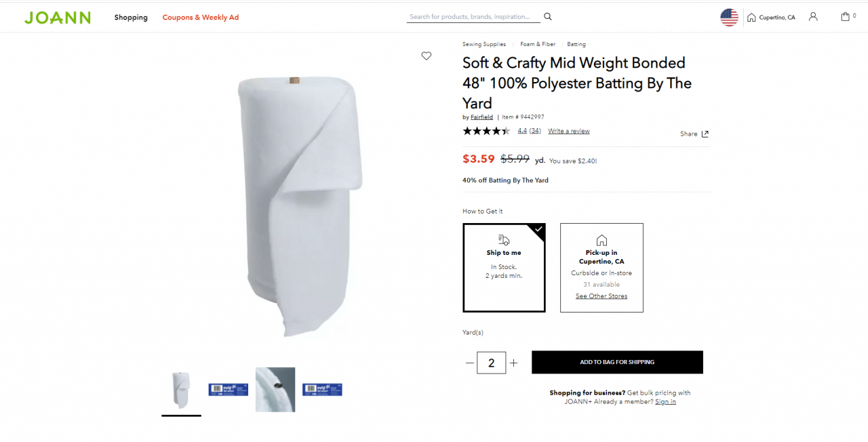Image resolution: width=868 pixels, height=442 pixels.
Task: Select the Ship to me option
Action: point(504,268)
